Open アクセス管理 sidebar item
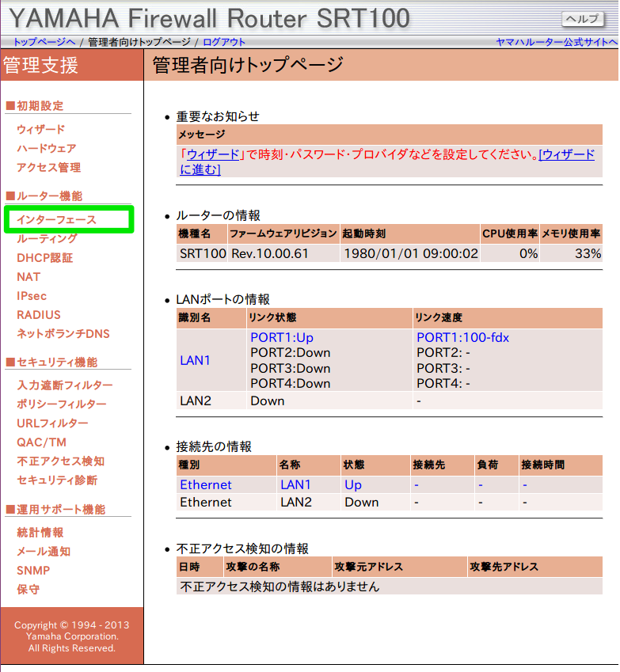This screenshot has height=672, width=620. pyautogui.click(x=48, y=167)
